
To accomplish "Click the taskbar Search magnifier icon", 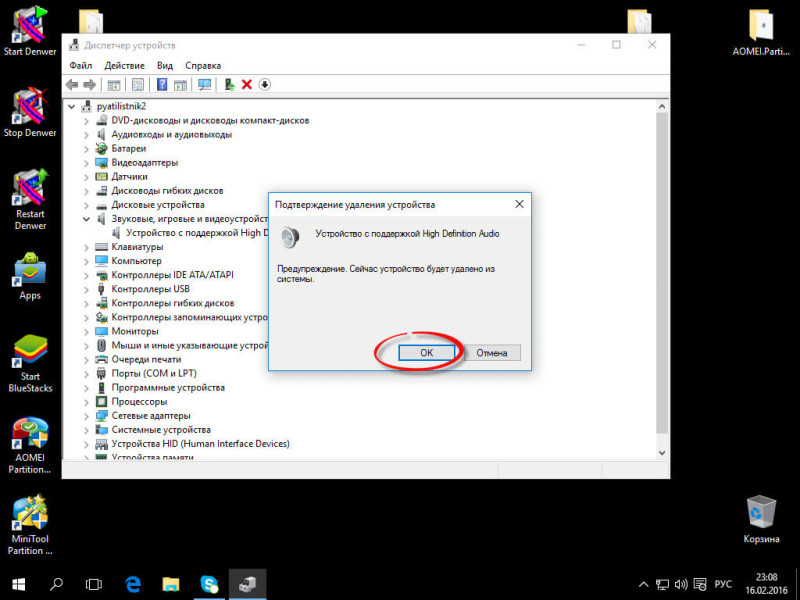I will click(x=56, y=585).
